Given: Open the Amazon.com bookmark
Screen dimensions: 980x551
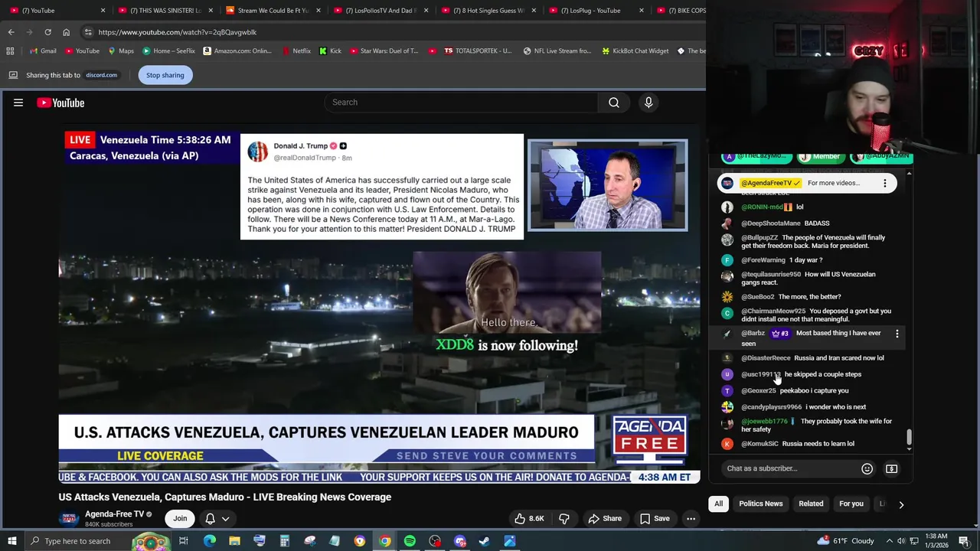Looking at the screenshot, I should tap(237, 51).
